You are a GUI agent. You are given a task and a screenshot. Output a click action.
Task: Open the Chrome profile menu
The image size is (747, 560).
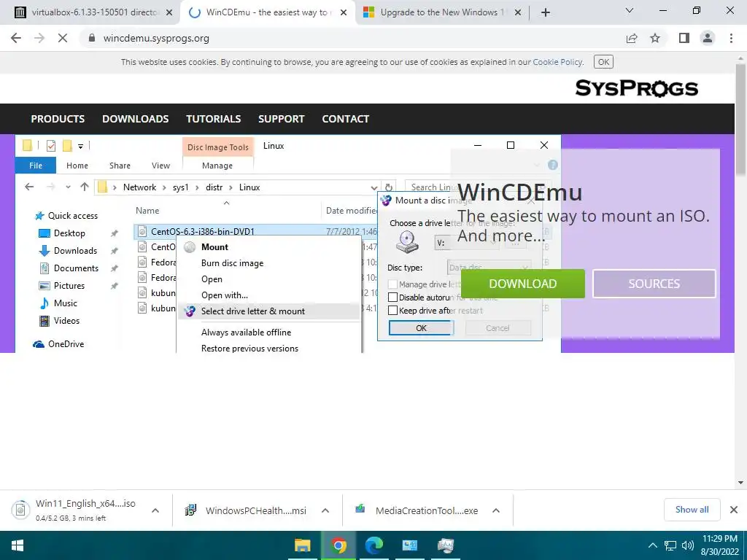click(708, 38)
